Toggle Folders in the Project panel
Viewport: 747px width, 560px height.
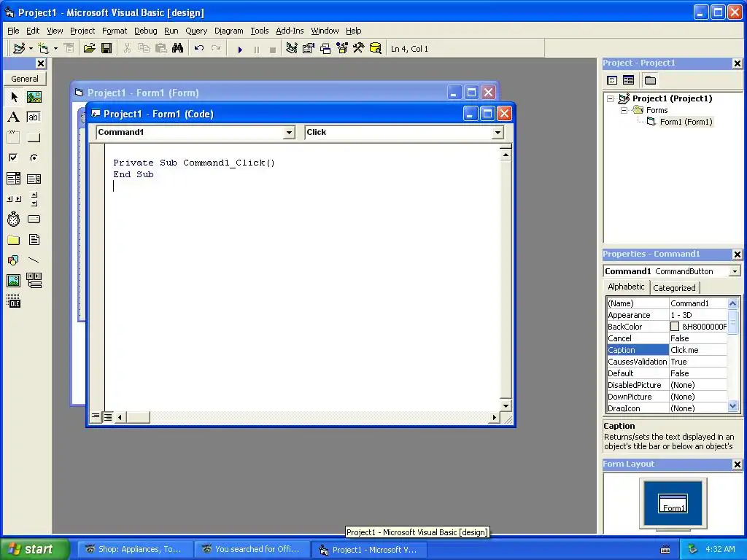pyautogui.click(x=650, y=80)
